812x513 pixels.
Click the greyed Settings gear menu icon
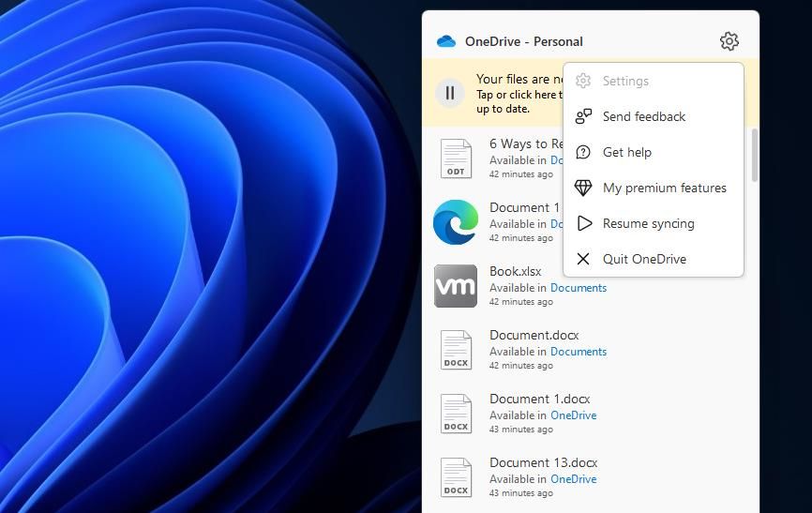point(583,81)
